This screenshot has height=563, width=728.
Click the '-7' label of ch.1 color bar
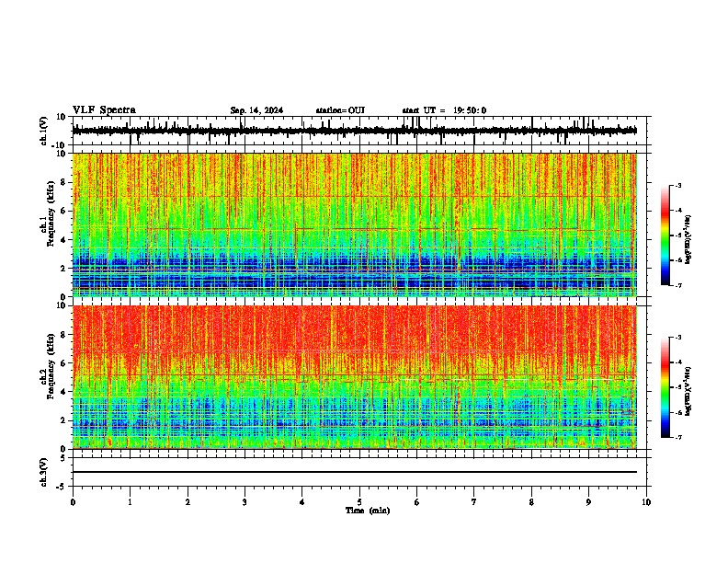[678, 285]
